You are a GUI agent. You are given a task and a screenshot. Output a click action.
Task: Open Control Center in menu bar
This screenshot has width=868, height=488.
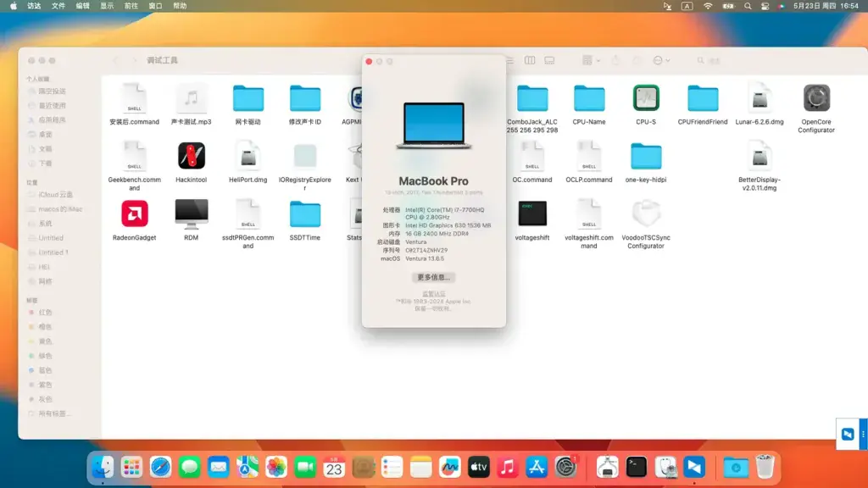765,6
